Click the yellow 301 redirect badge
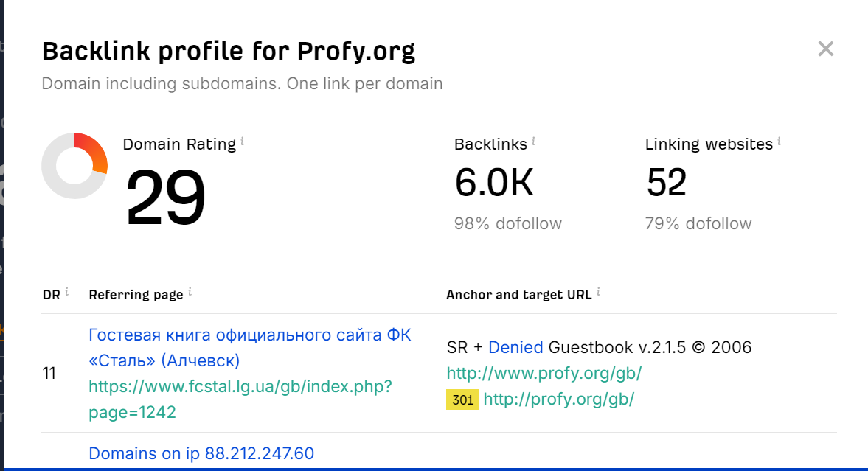This screenshot has height=471, width=868. 462,400
